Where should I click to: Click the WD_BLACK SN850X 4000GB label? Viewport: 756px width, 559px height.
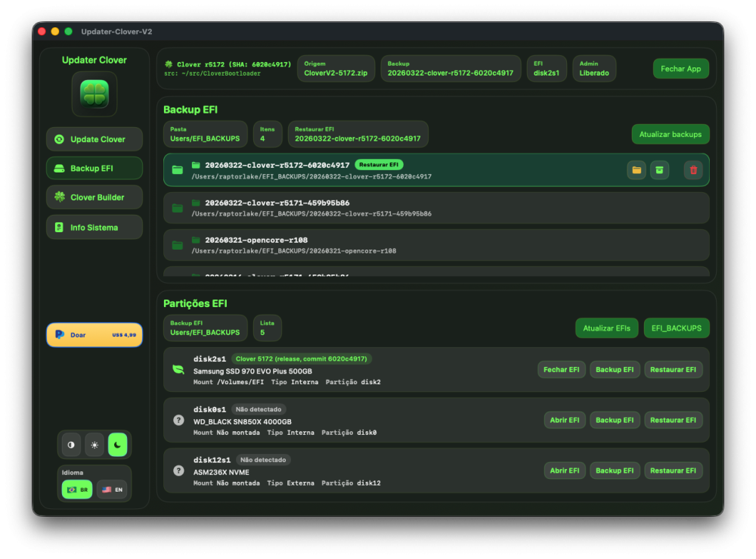click(x=243, y=422)
